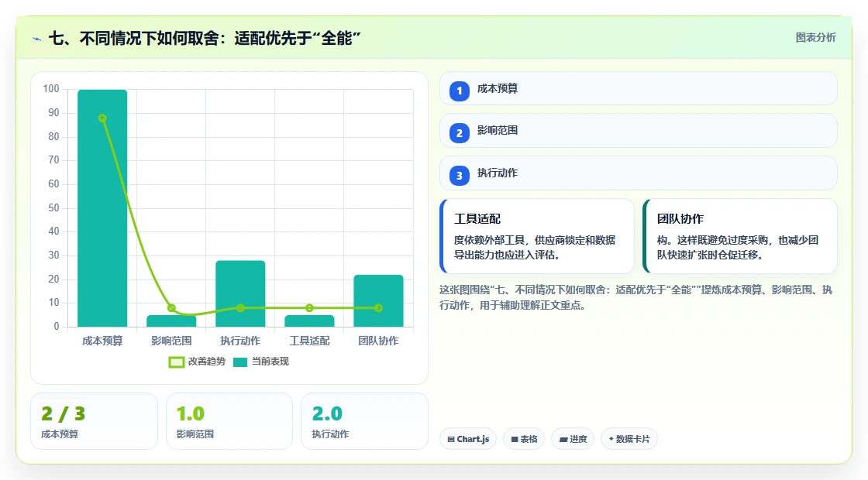Click the 成本预算 bar in chart
The image size is (868, 480).
(102, 208)
